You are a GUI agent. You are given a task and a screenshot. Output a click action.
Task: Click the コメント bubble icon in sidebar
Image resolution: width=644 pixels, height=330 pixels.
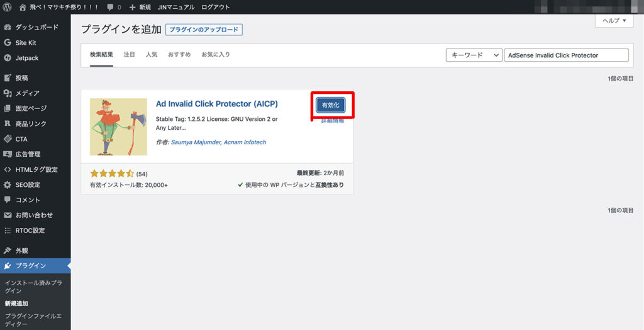(7, 200)
